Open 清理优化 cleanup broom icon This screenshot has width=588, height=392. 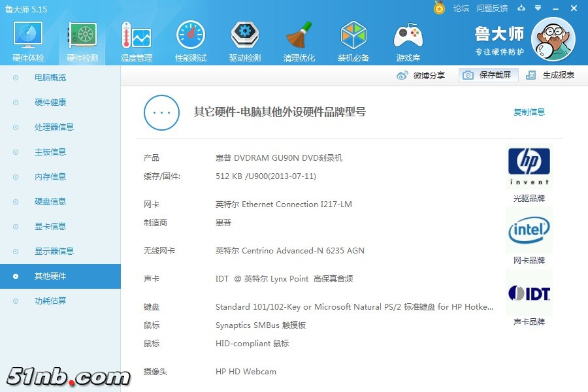299,42
